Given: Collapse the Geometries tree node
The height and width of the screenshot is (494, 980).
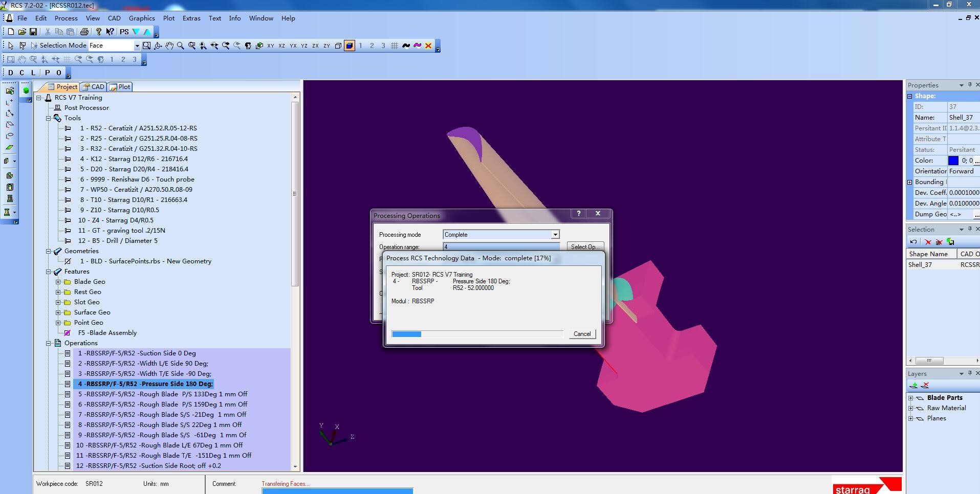Looking at the screenshot, I should point(49,251).
